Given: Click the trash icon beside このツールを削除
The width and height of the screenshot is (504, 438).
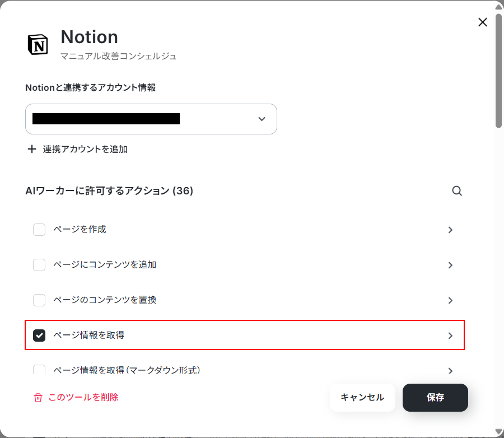Looking at the screenshot, I should (38, 398).
